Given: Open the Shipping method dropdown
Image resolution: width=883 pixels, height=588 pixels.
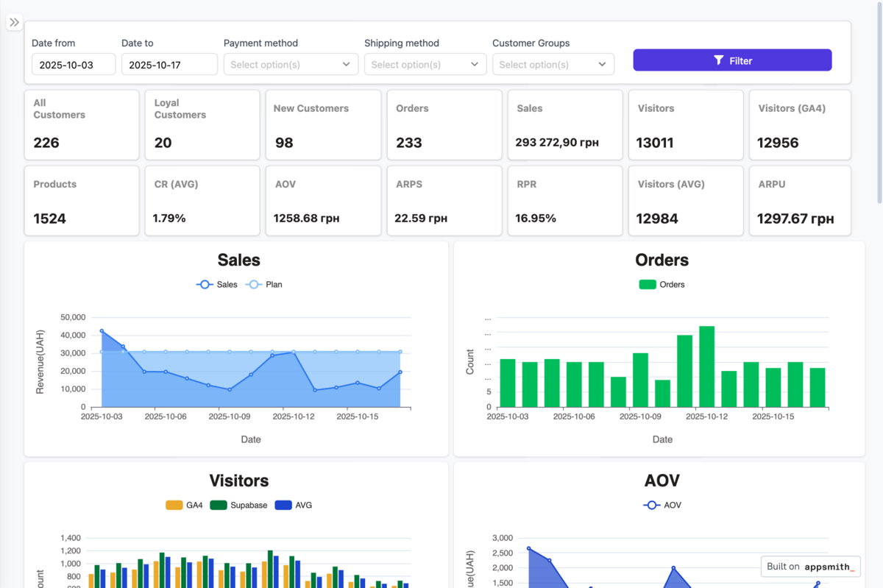Looking at the screenshot, I should coord(425,65).
